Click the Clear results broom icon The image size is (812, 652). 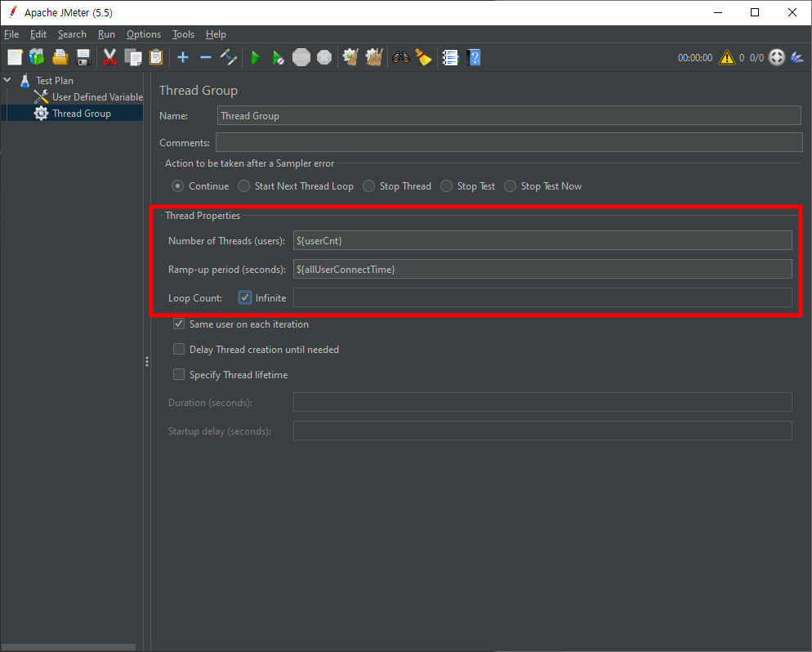click(350, 57)
